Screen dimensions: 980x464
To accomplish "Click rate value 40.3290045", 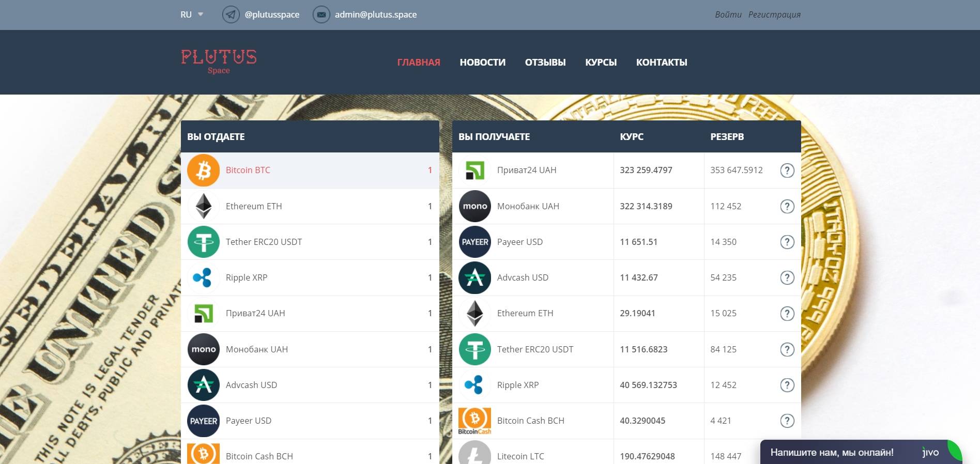I will coord(642,421).
